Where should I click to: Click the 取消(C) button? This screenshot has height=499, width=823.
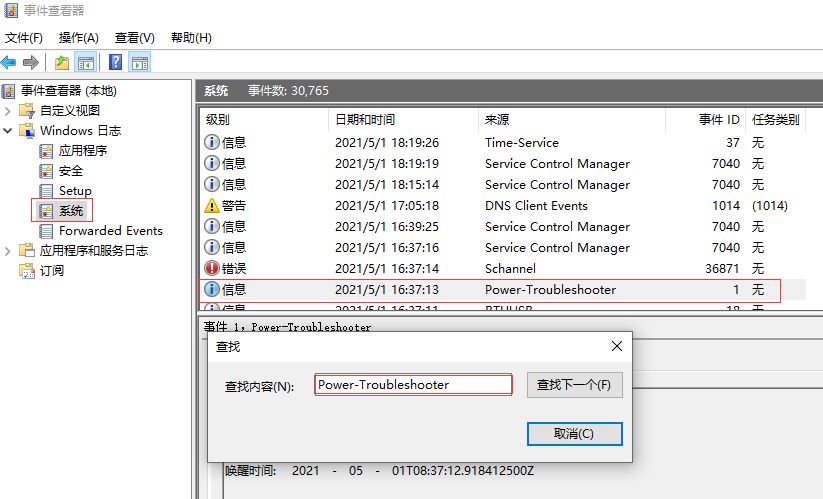click(574, 433)
